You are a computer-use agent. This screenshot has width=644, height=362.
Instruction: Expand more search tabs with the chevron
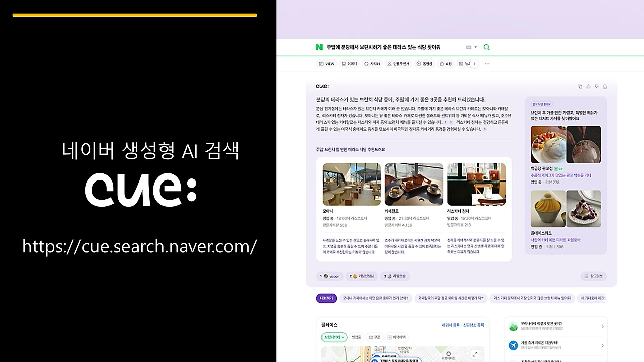point(474,64)
